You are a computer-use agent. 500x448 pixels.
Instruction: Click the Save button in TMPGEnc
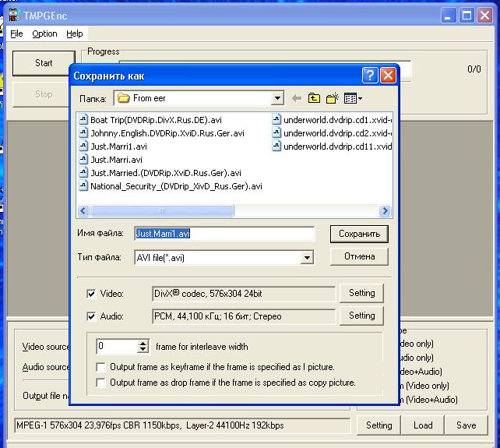tap(467, 425)
